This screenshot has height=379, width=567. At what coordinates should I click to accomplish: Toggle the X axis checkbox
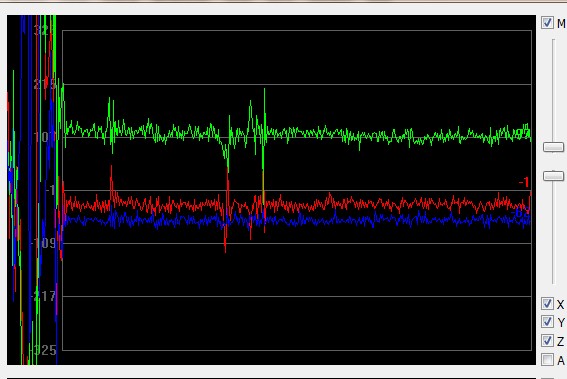click(547, 304)
